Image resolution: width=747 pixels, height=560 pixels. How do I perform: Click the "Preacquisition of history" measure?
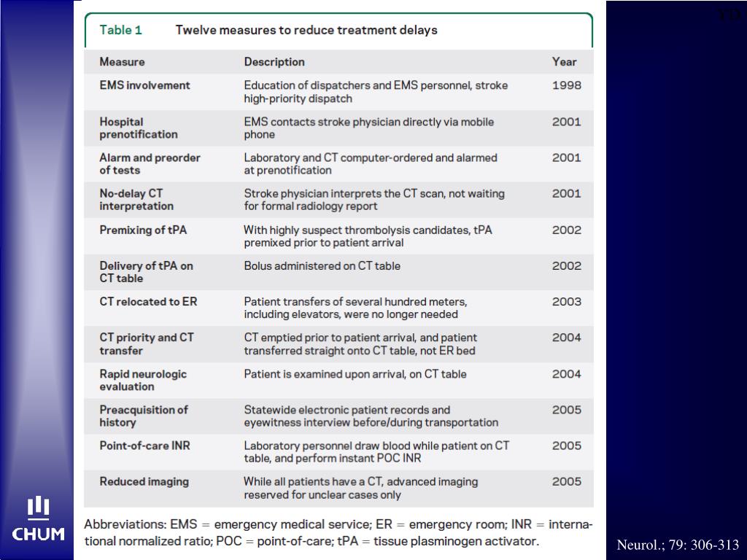coord(144,416)
